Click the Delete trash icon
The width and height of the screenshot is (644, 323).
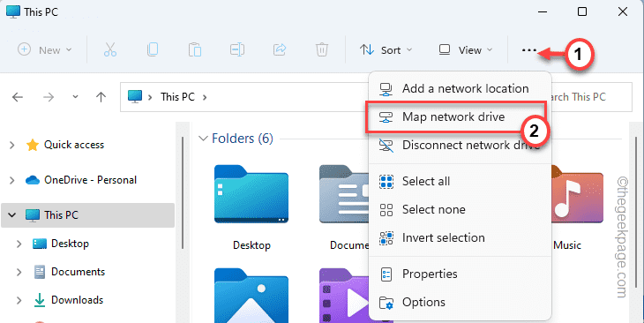pos(322,49)
